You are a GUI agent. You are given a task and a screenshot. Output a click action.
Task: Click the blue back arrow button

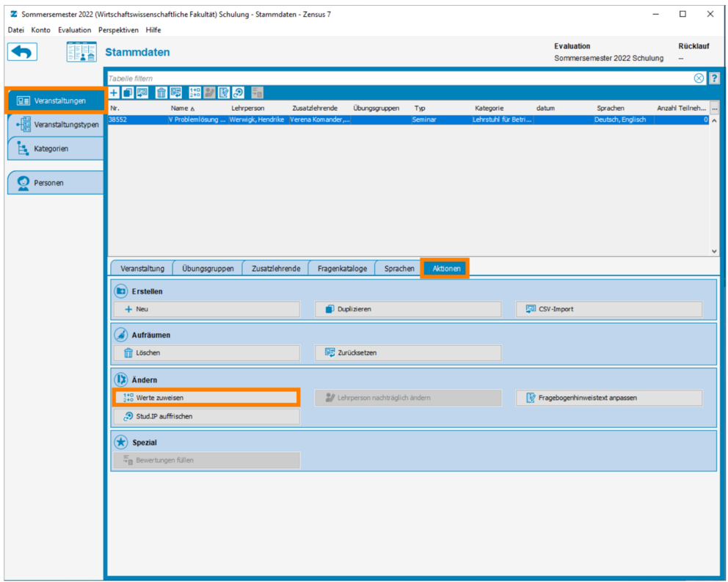pyautogui.click(x=22, y=51)
